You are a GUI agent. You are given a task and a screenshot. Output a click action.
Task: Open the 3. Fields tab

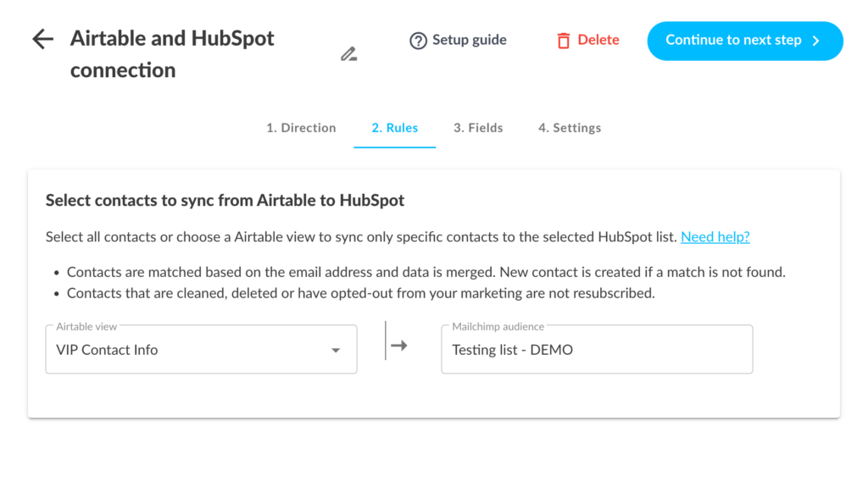coord(478,128)
